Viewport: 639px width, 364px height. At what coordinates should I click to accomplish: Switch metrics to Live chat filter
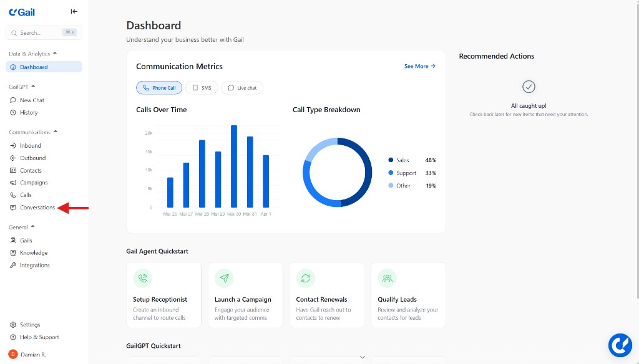242,88
